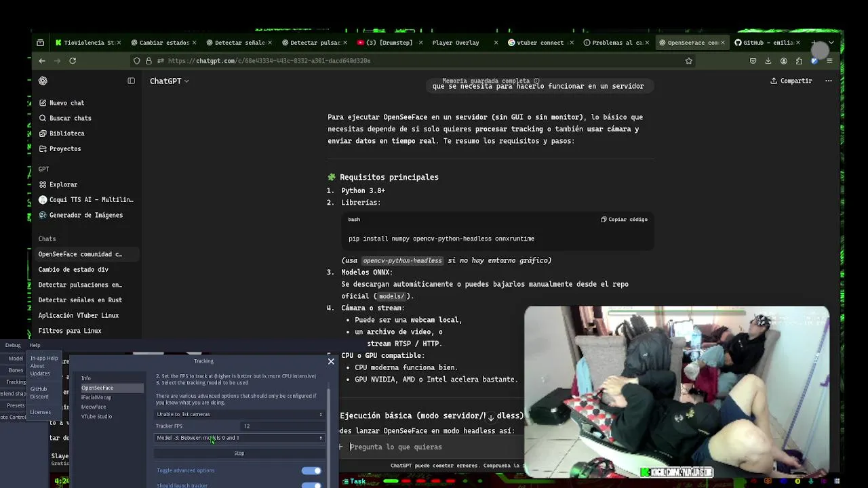Viewport: 868px width, 488px height.
Task: Collapse the ChatGPT sidebar with panel icon
Action: (x=132, y=81)
